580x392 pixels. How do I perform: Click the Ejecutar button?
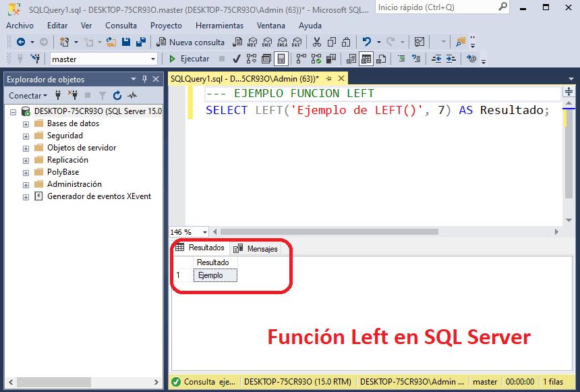point(189,59)
